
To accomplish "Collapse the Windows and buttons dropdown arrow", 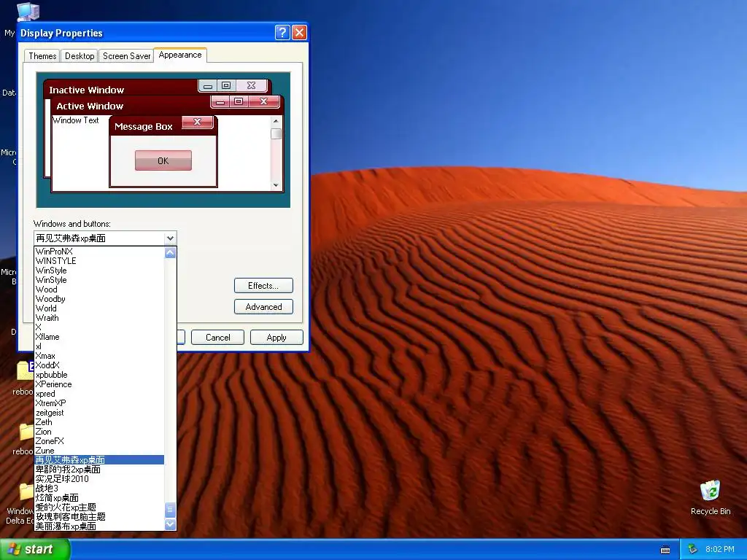I will [x=170, y=238].
